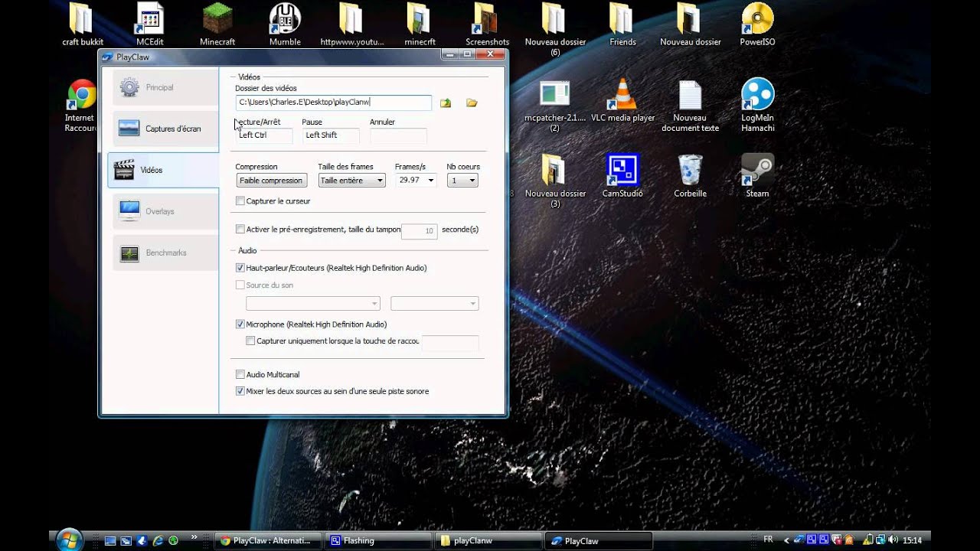
Task: Click the Faible compression button
Action: [271, 181]
